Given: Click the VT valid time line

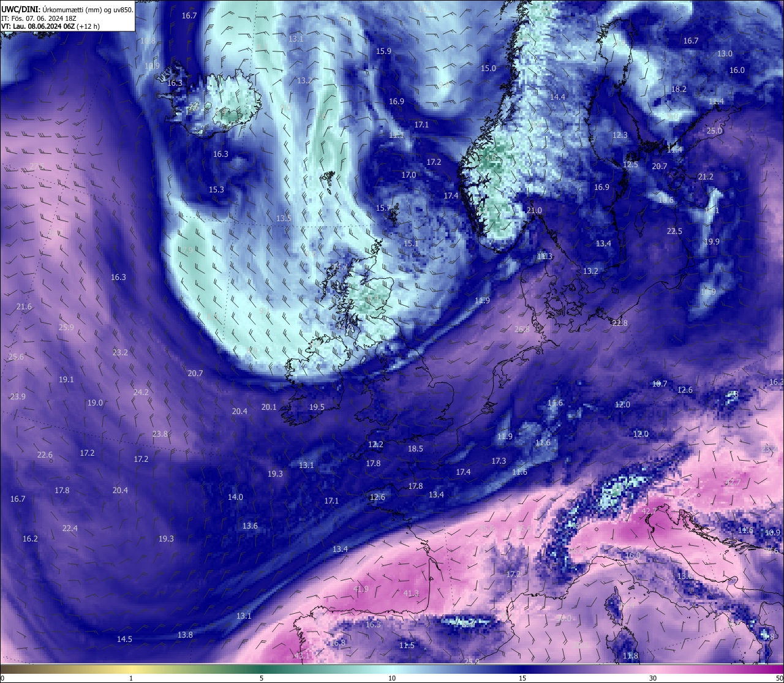Looking at the screenshot, I should pyautogui.click(x=51, y=26).
